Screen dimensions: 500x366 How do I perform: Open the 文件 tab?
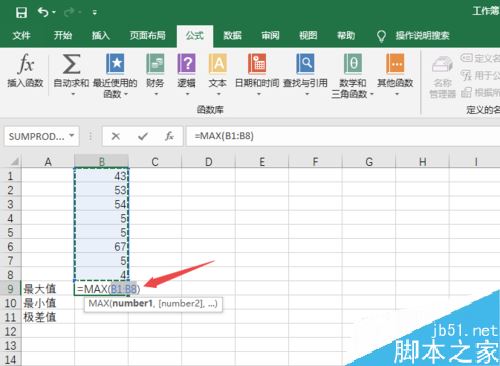[21, 35]
